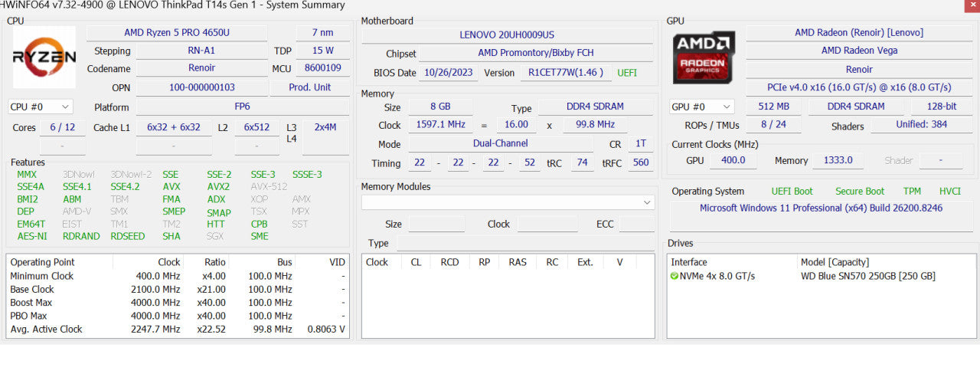
Task: Click the CR value 1T
Action: tap(641, 143)
